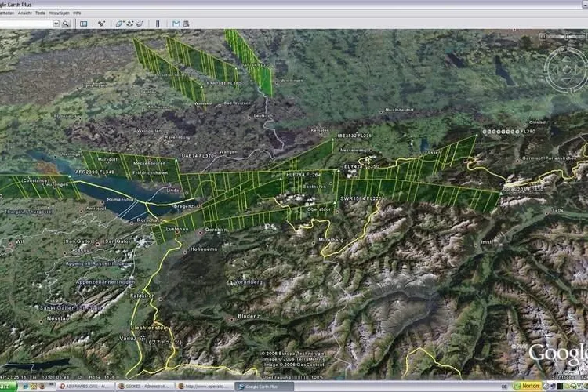
Task: Open the Hilfe menu
Action: [77, 13]
